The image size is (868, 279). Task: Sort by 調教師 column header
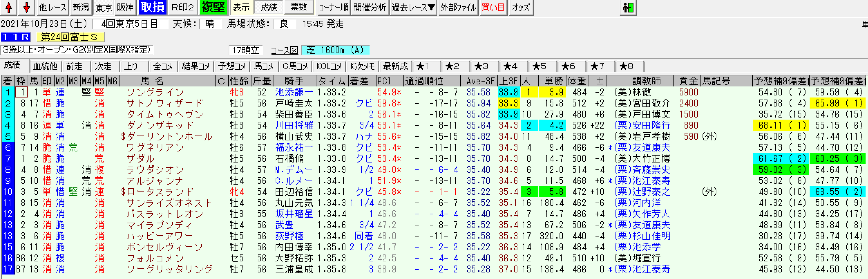(x=640, y=81)
